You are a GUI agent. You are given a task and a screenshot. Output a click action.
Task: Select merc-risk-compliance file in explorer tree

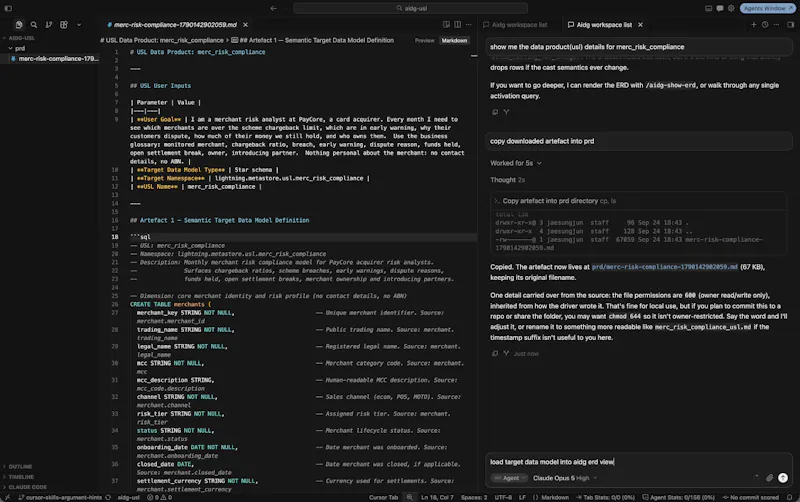pyautogui.click(x=54, y=59)
